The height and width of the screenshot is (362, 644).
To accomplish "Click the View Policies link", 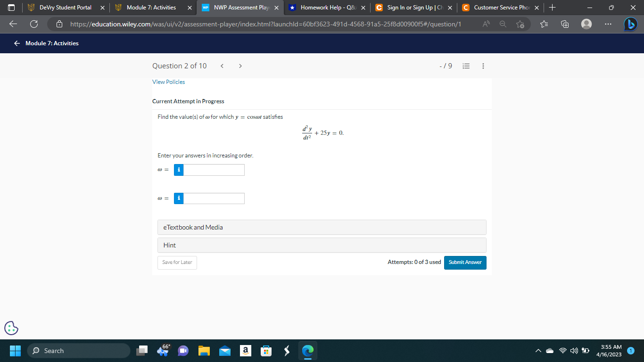I will [x=168, y=82].
